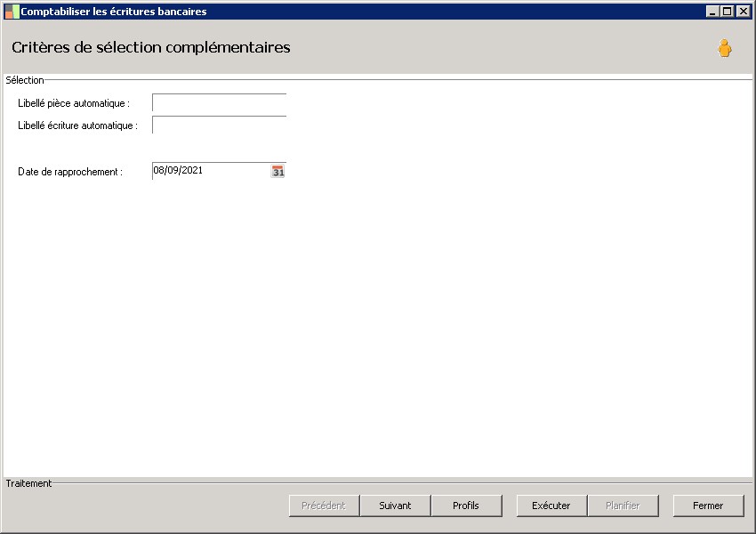Go to next step with Suivant
Image resolution: width=756 pixels, height=534 pixels.
click(395, 506)
